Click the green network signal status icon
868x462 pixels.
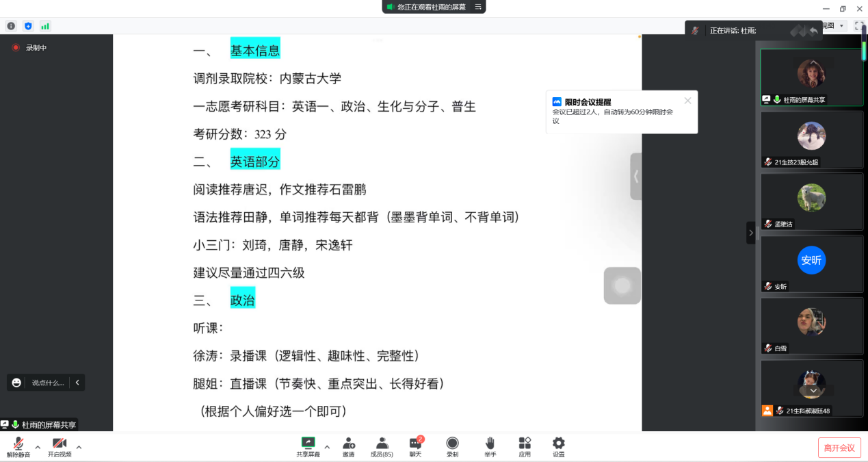(45, 26)
